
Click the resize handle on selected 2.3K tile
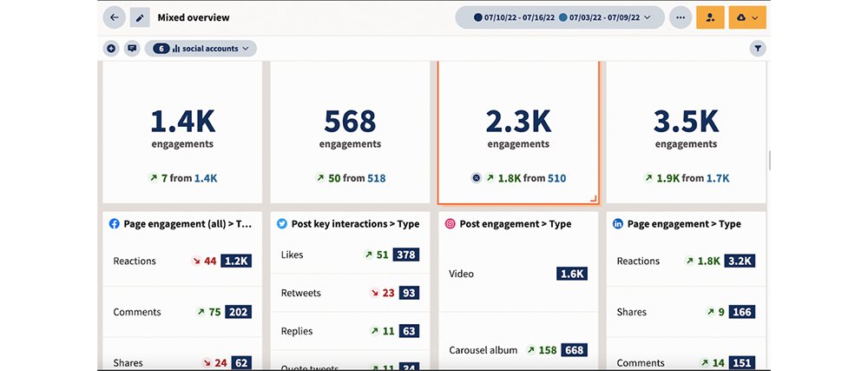[594, 198]
